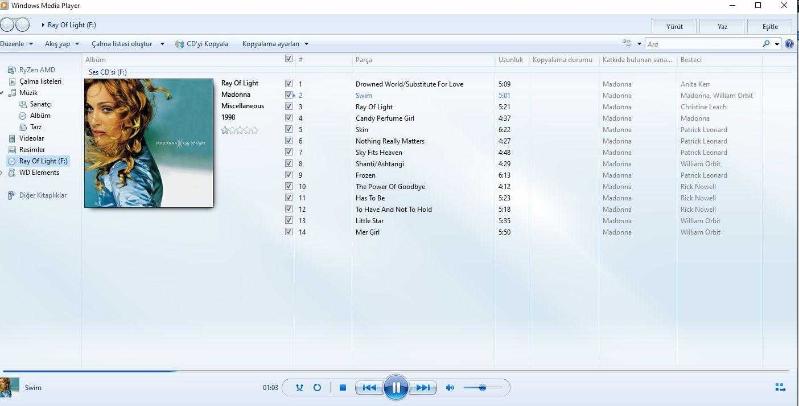Open the Eşitle tab
799x406 pixels.
pos(770,26)
